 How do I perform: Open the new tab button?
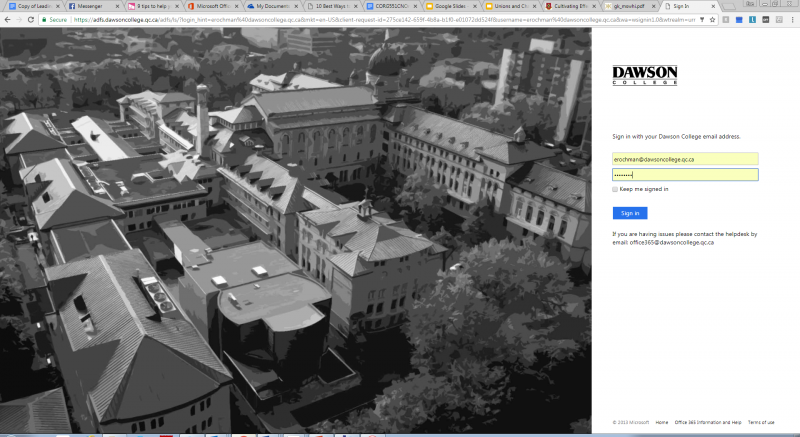coord(729,6)
